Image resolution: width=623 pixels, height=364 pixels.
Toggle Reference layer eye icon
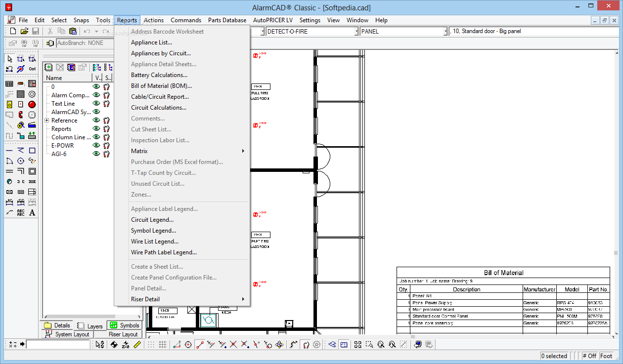tap(96, 120)
